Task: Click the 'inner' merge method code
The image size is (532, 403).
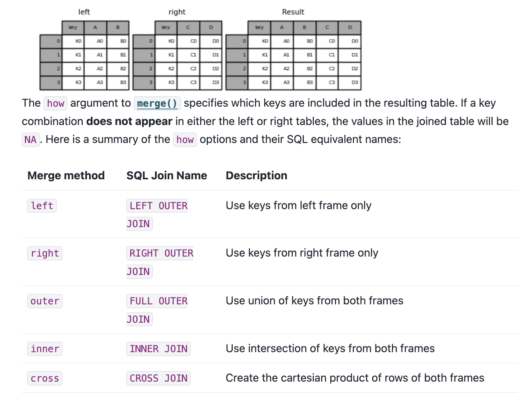Action: (45, 349)
